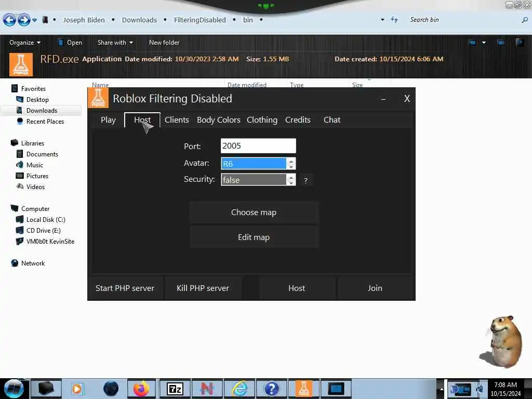Open Firefox from the taskbar
This screenshot has height=399, width=532.
click(141, 389)
